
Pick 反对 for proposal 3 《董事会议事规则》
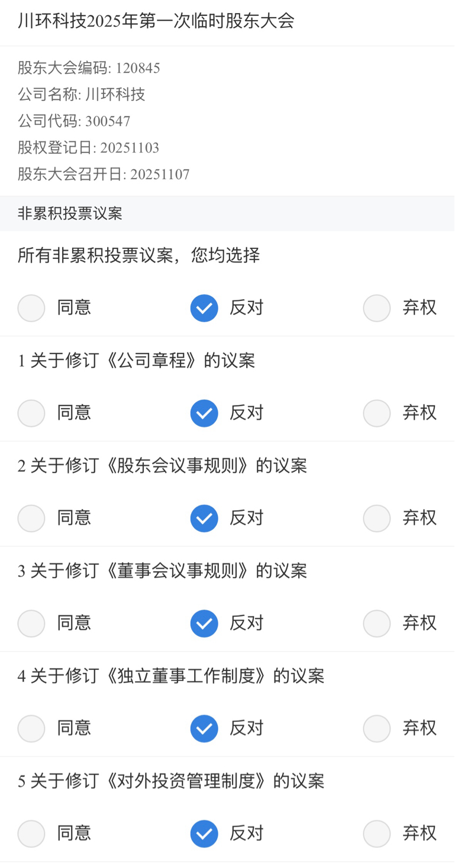(x=204, y=623)
